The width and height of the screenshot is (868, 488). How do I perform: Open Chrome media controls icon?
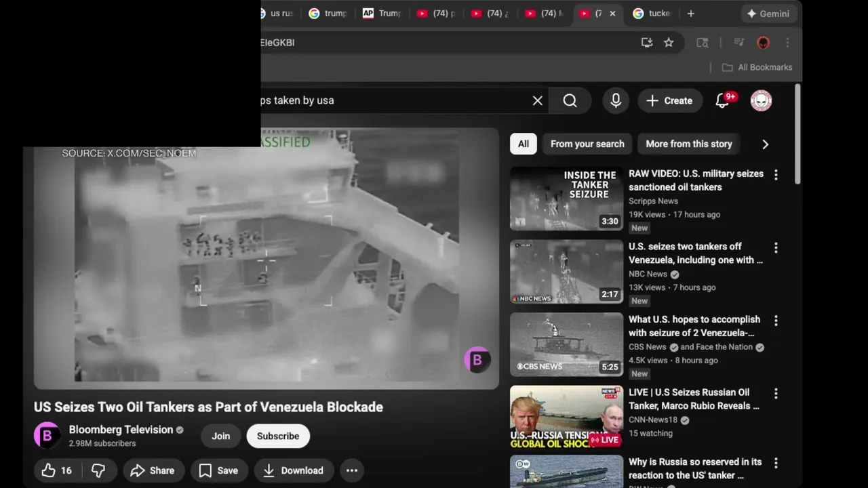click(x=739, y=43)
